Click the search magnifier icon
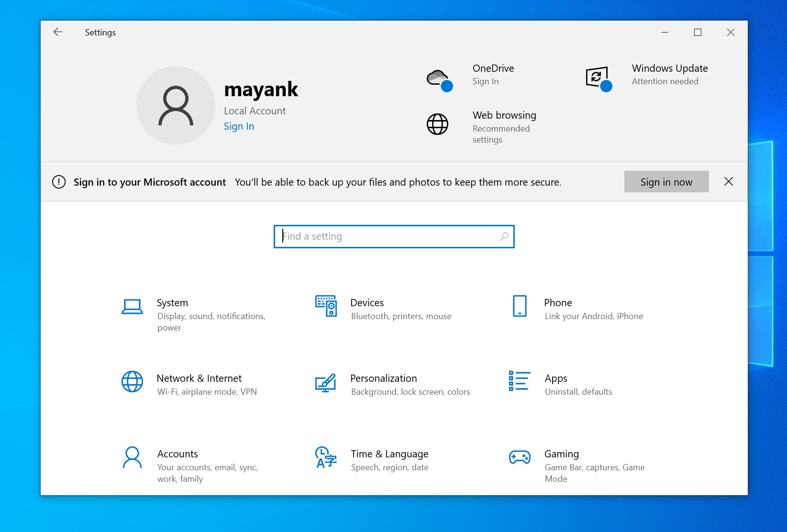This screenshot has height=532, width=787. [503, 236]
